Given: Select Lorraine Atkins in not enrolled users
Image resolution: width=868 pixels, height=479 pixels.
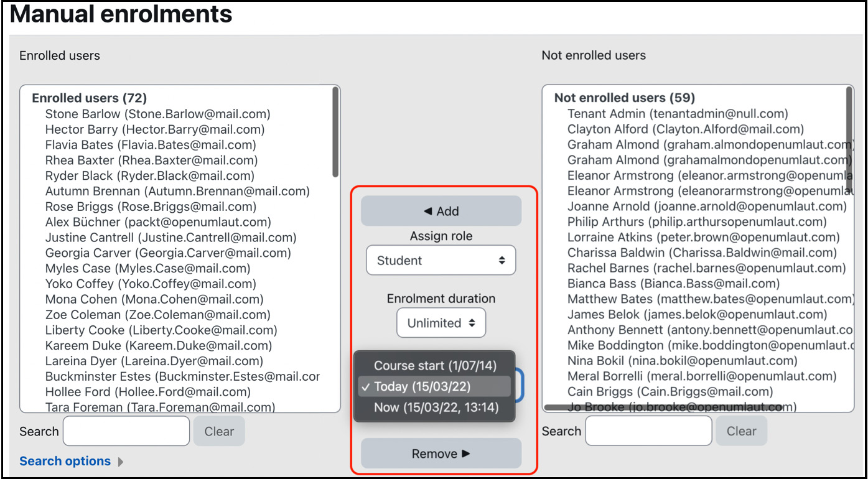Looking at the screenshot, I should click(704, 238).
